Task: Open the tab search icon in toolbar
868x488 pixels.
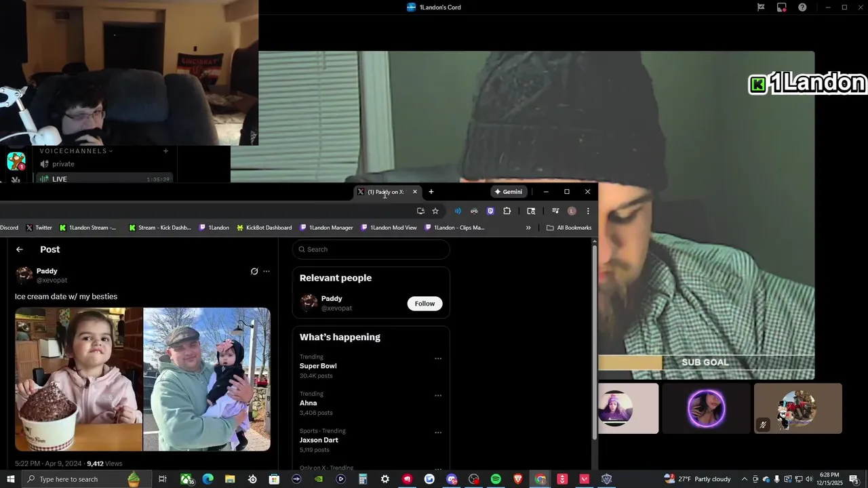Action: 531,211
